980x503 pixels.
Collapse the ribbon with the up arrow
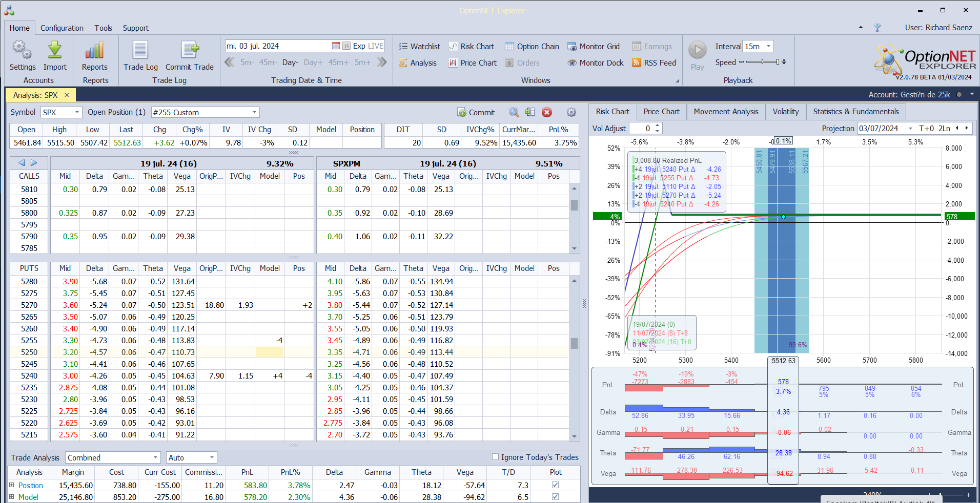pos(861,28)
